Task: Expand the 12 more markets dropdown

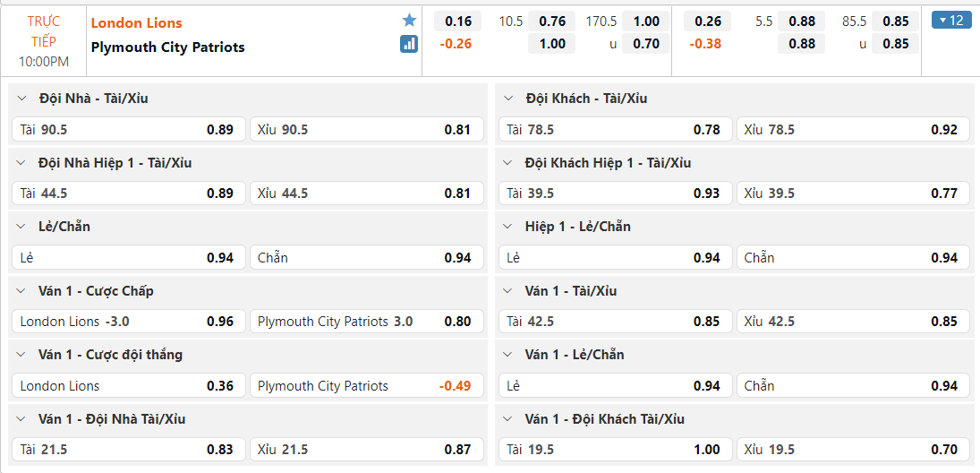Action: (x=951, y=20)
